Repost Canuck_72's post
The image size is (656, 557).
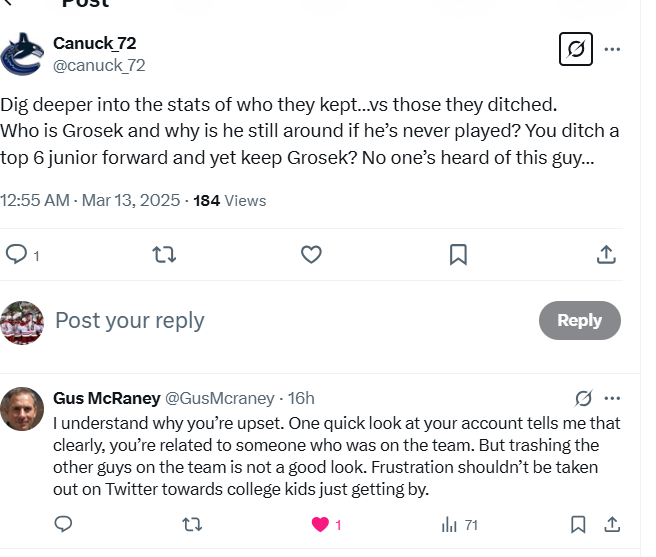point(164,254)
